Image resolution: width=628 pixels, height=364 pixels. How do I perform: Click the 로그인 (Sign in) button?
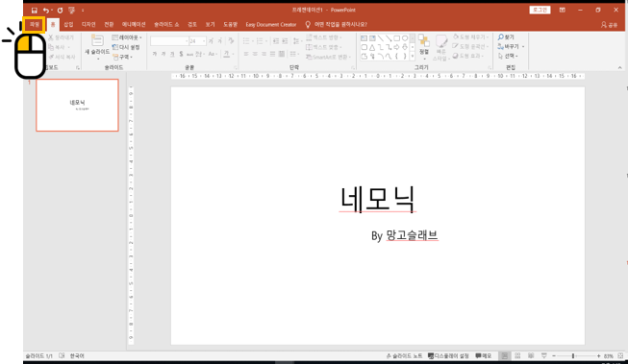pyautogui.click(x=540, y=10)
